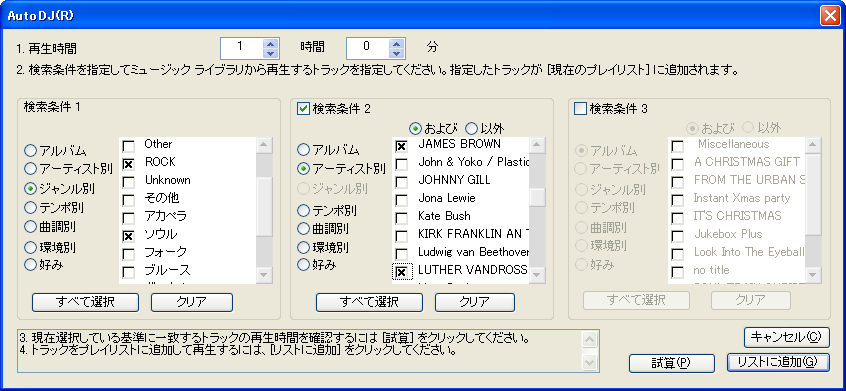This screenshot has height=391, width=846.
Task: Select アーティスト別 radio in 検索条件 1
Action: point(31,169)
